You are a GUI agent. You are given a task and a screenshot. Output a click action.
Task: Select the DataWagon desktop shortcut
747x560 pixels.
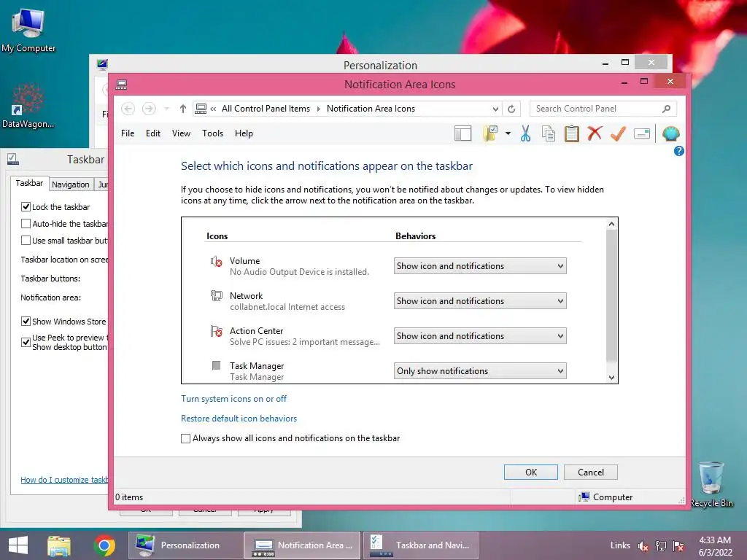point(28,106)
